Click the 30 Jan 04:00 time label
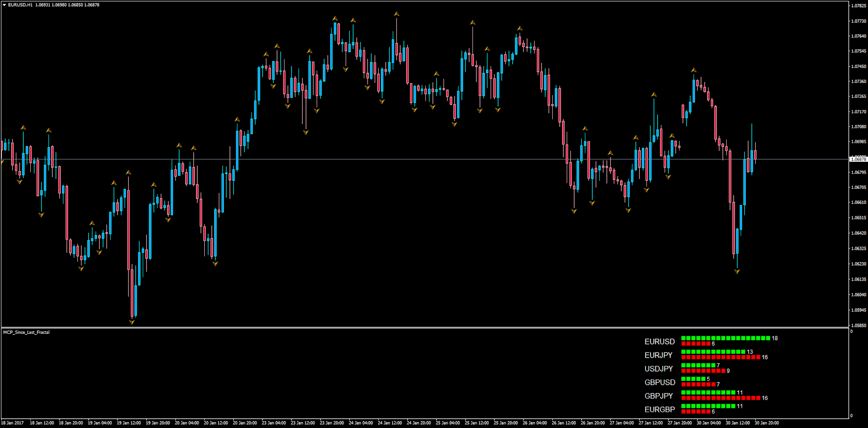The image size is (868, 428). click(709, 423)
